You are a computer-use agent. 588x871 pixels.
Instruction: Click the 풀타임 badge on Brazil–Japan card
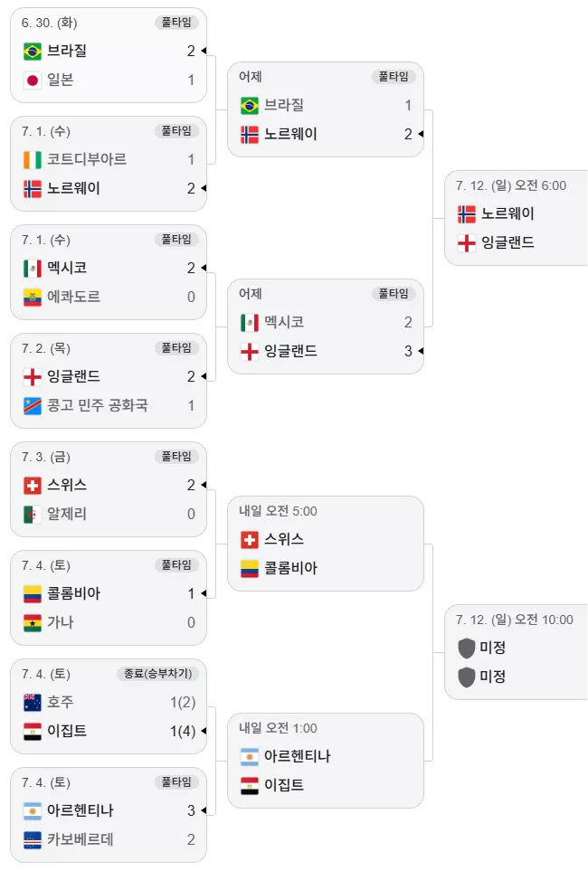(176, 23)
